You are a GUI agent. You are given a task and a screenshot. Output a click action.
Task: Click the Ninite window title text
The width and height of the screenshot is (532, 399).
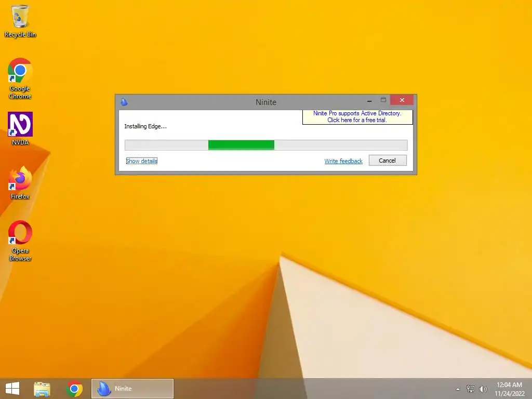[x=266, y=102]
